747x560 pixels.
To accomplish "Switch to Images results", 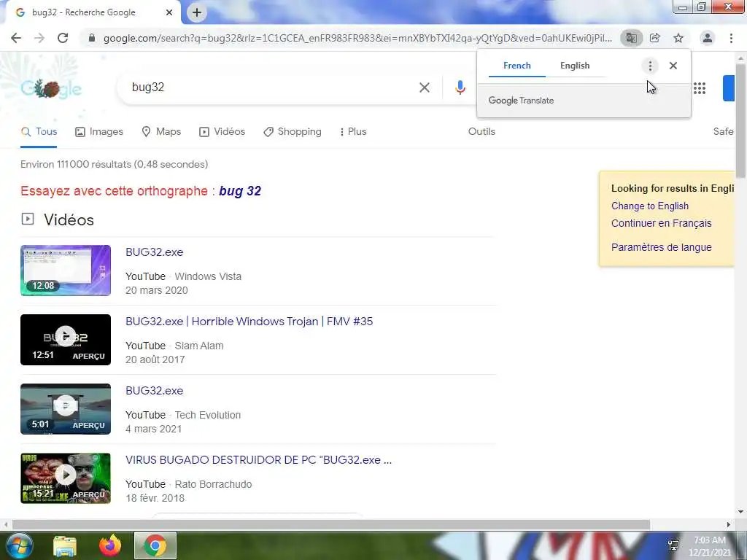I will pos(99,132).
